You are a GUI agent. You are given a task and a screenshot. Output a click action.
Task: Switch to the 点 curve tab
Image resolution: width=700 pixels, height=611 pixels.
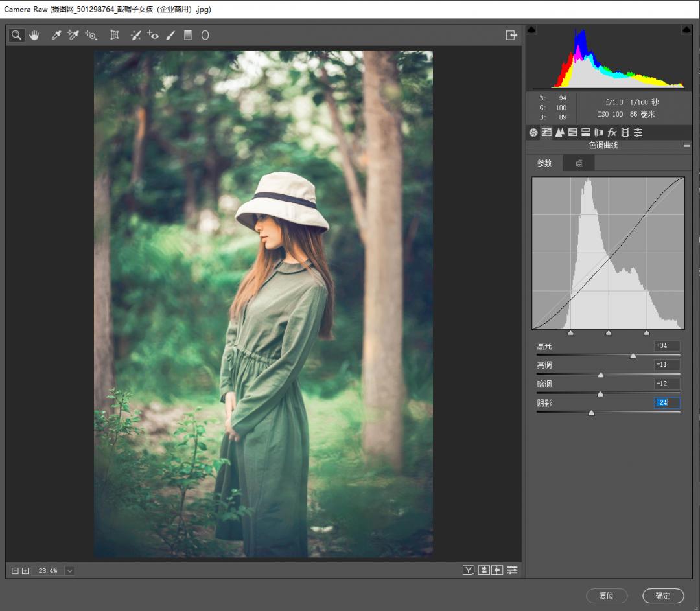579,163
